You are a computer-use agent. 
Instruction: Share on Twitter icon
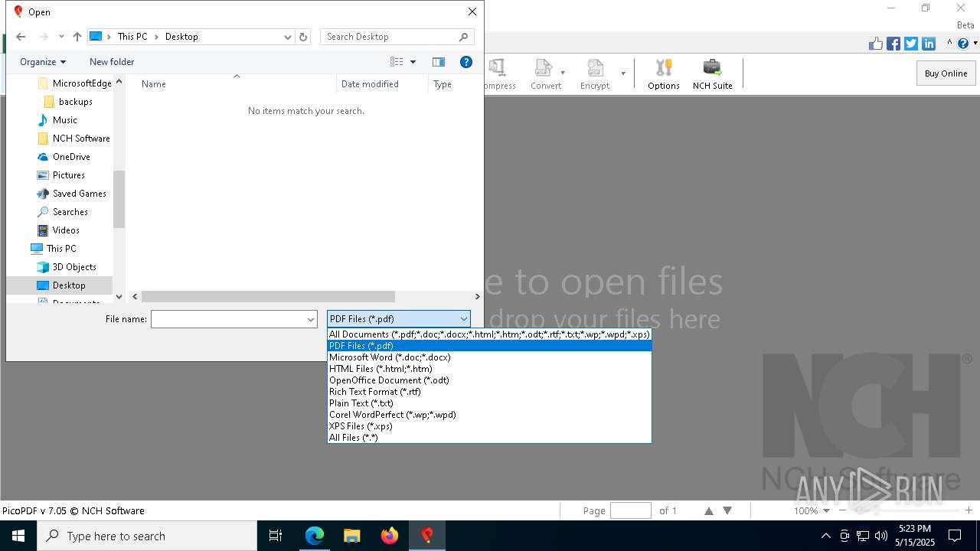[911, 44]
